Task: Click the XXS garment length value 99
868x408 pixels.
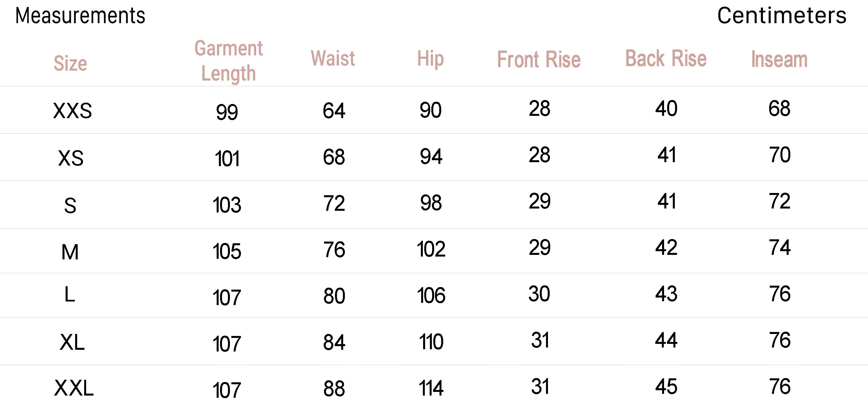Action: coord(227,112)
